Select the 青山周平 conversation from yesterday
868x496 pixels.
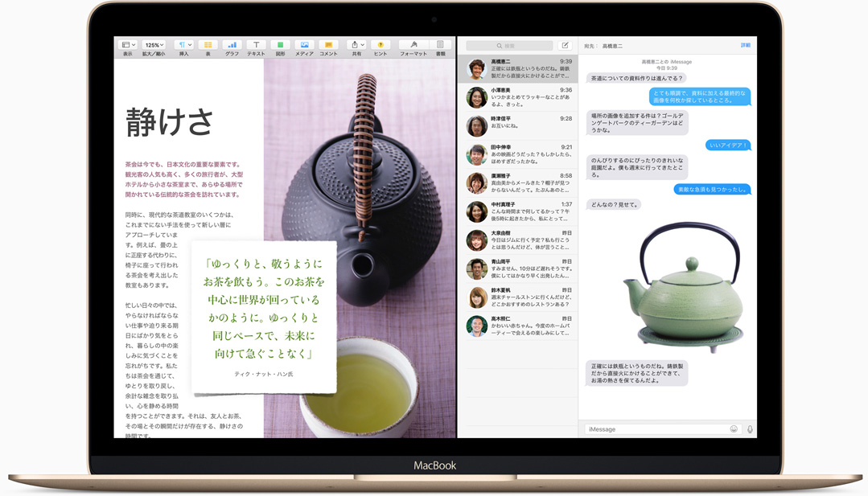click(x=518, y=268)
